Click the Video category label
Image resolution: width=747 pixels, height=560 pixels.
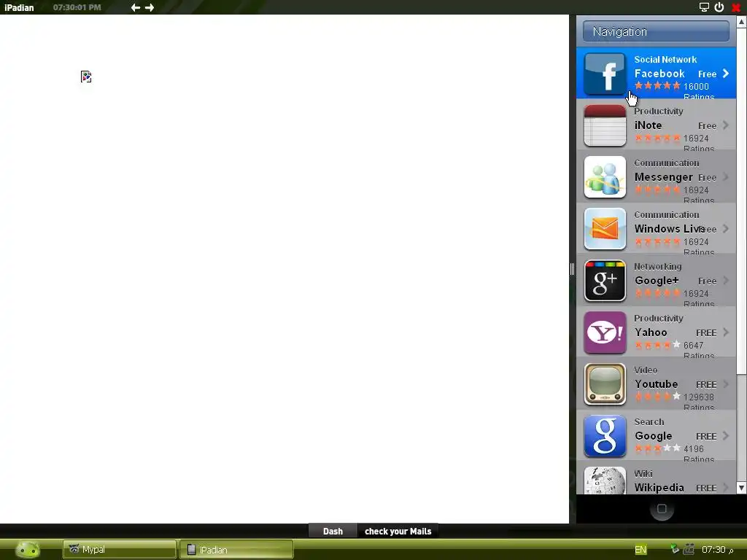tap(646, 370)
